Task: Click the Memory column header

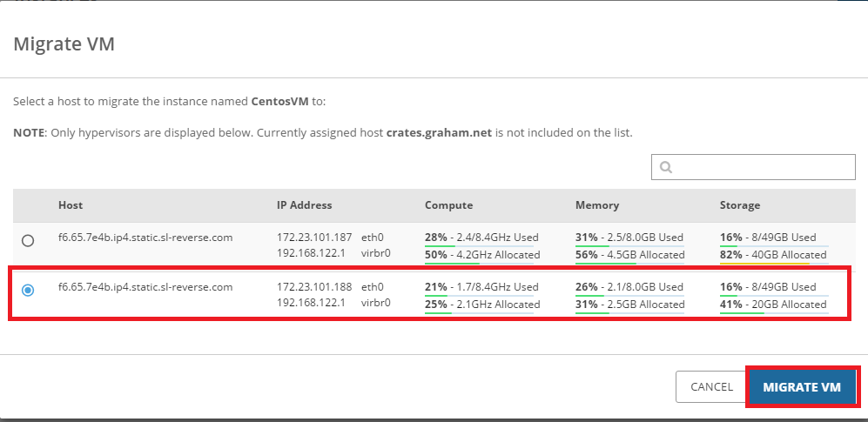Action: tap(596, 205)
